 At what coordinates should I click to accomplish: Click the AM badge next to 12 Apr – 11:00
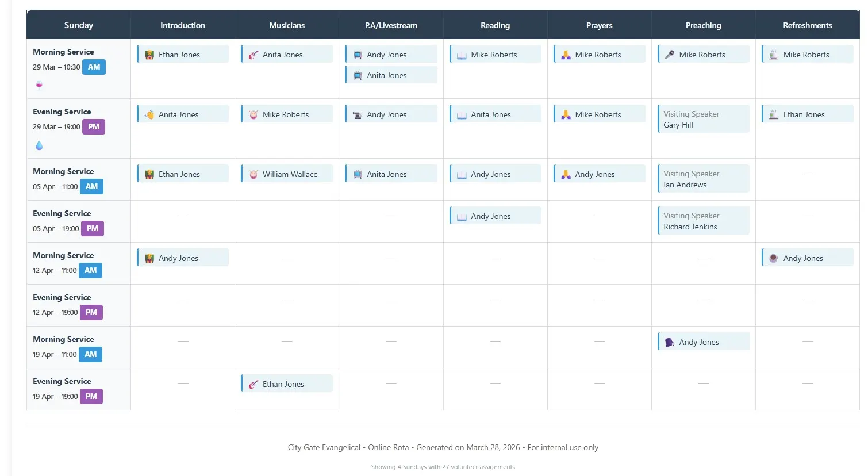(91, 271)
